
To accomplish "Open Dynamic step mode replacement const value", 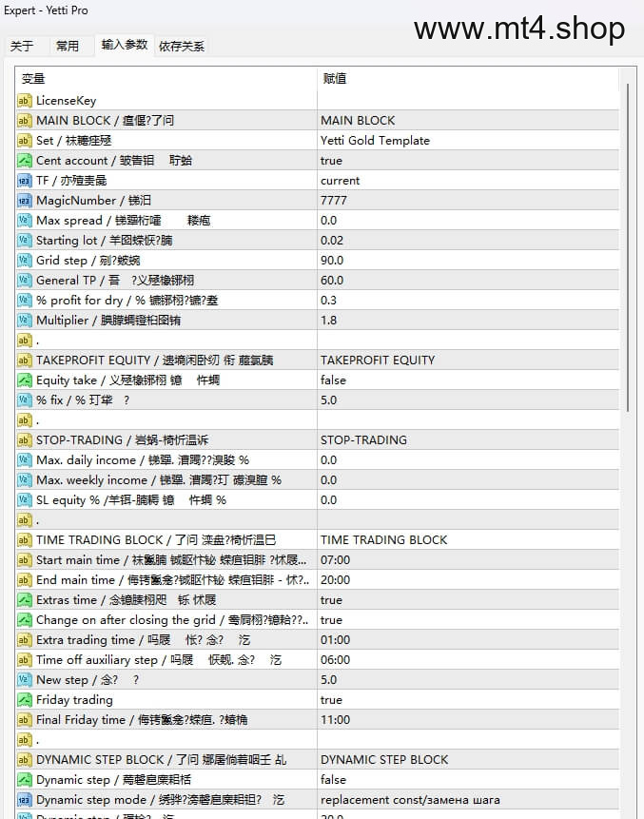I will [x=467, y=800].
